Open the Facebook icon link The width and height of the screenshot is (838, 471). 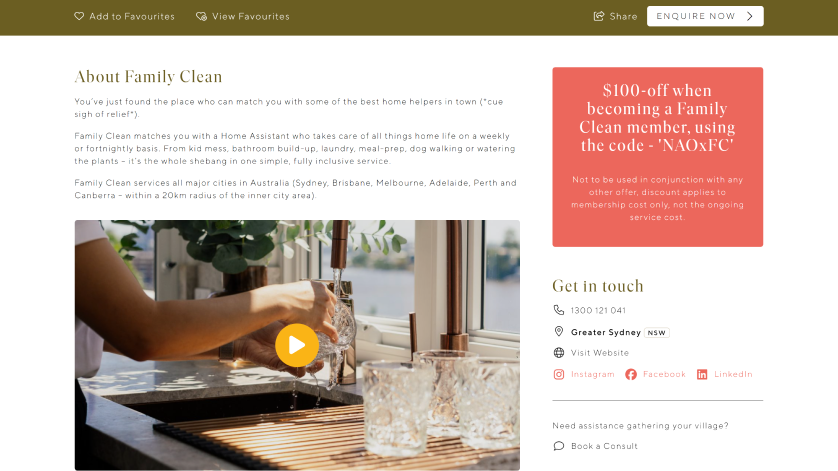[x=631, y=374]
